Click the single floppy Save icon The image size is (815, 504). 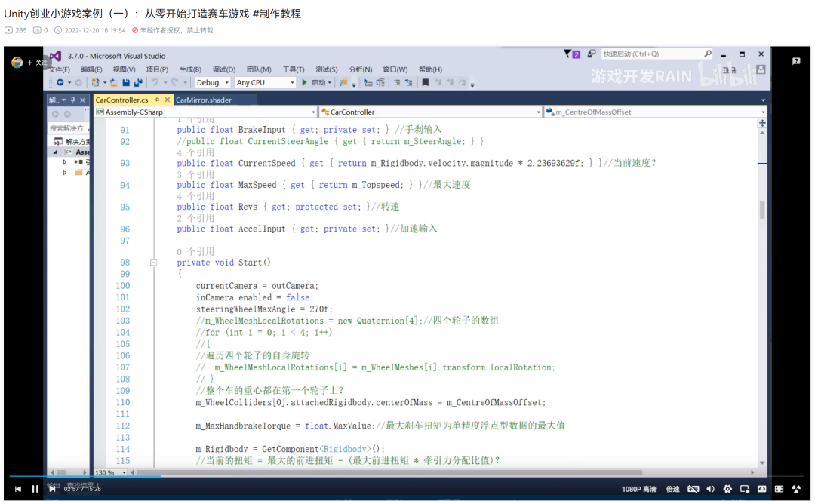[x=126, y=82]
